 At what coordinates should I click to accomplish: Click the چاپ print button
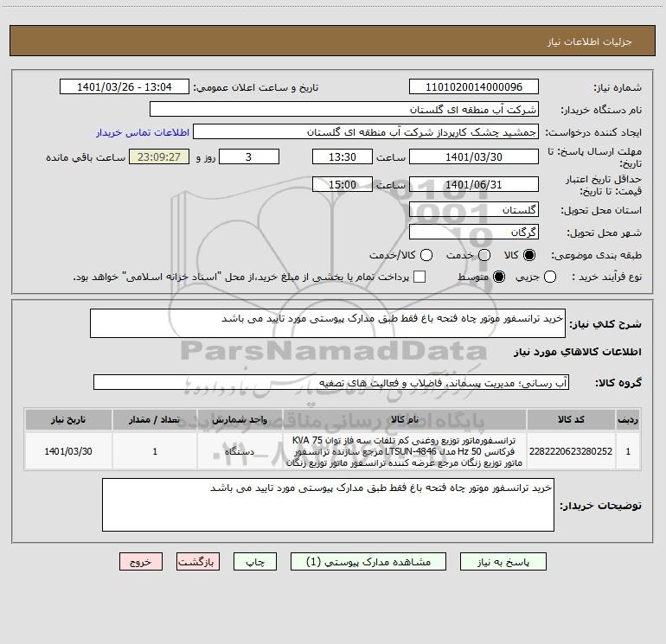pos(255,562)
